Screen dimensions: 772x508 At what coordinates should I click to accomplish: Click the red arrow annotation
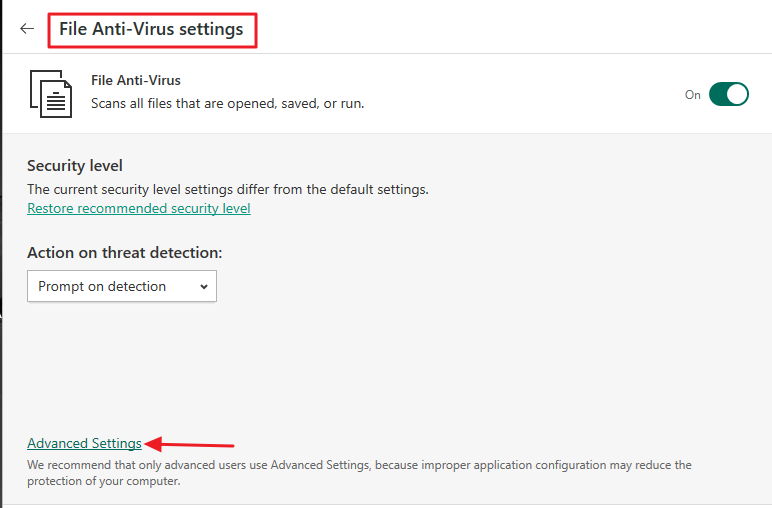190,444
